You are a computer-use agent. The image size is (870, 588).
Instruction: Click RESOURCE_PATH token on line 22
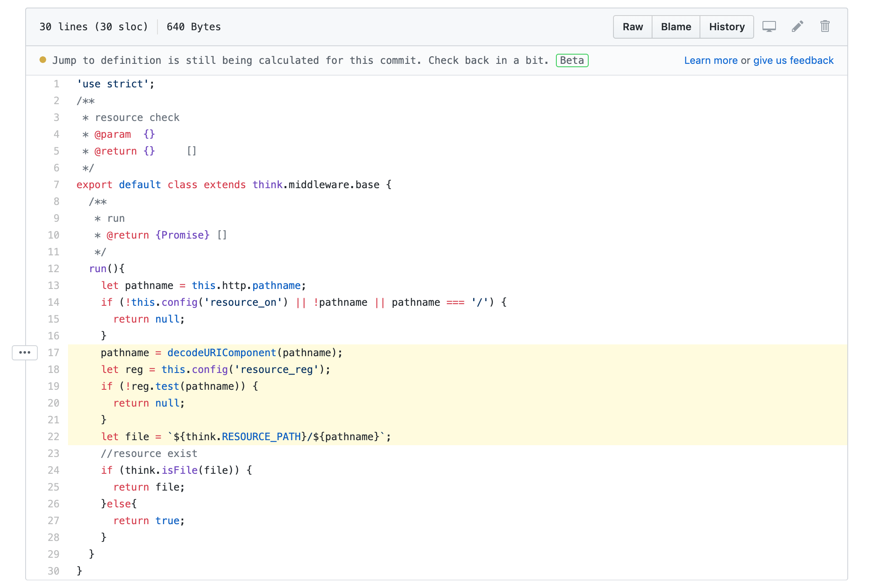click(x=261, y=437)
